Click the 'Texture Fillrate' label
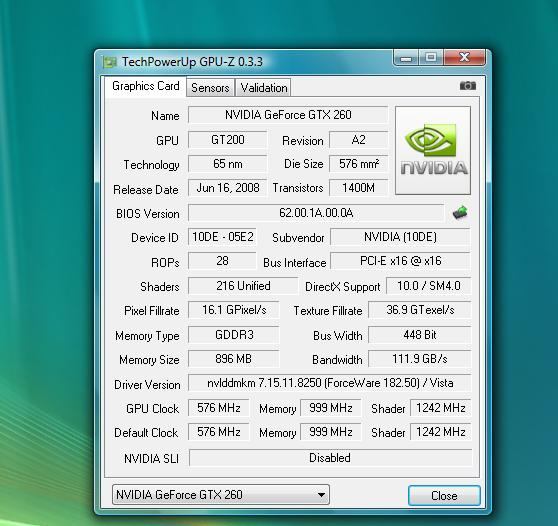This screenshot has height=526, width=558. click(x=328, y=311)
